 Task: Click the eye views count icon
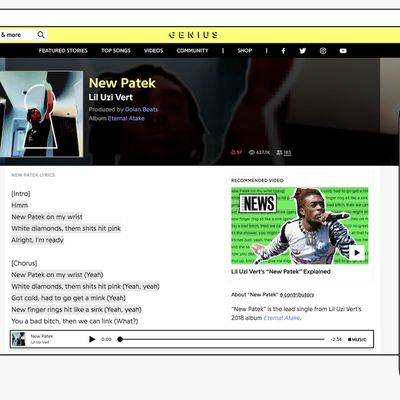pyautogui.click(x=252, y=152)
